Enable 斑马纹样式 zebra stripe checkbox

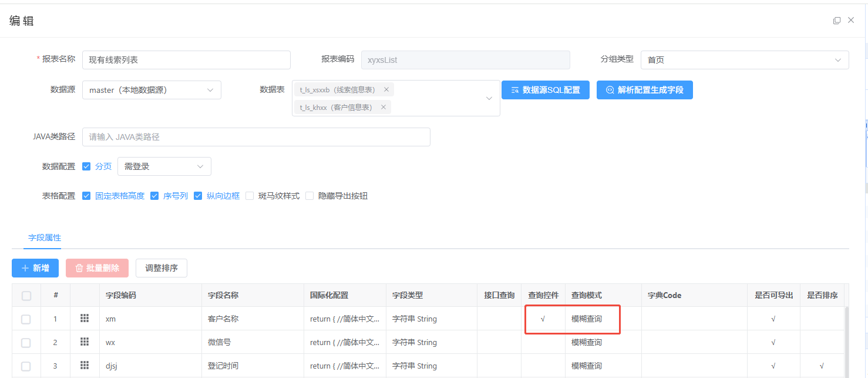click(x=250, y=196)
